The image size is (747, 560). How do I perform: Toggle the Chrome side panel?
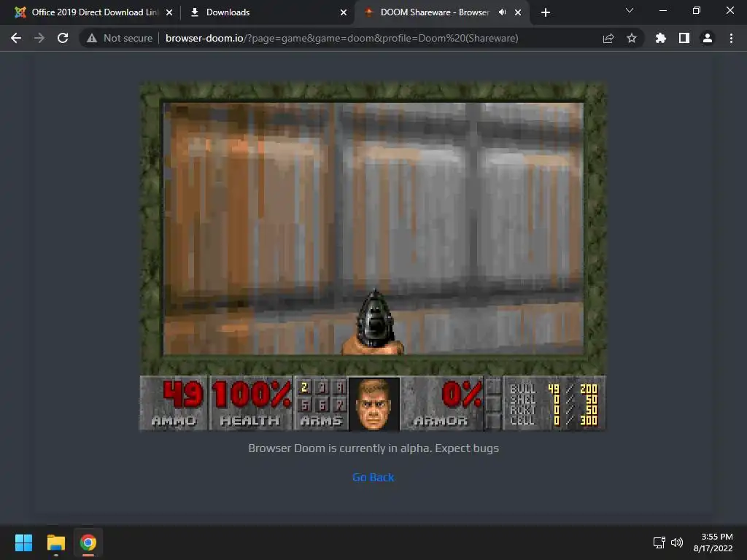(x=684, y=38)
